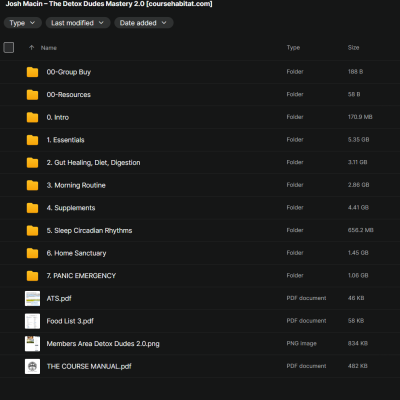Click the '1.45 GB' size value
The image size is (400, 400).
pyautogui.click(x=358, y=253)
